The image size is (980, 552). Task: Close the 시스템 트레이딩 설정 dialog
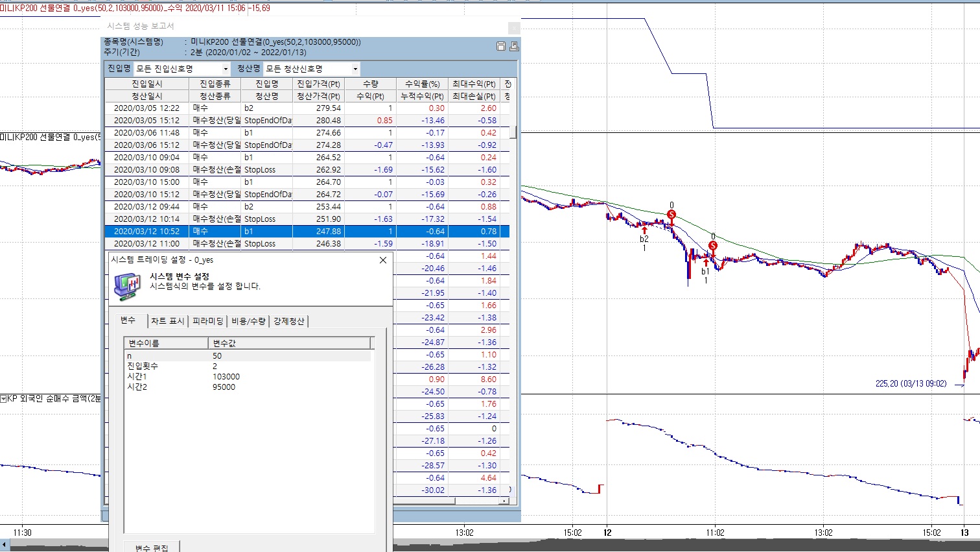pyautogui.click(x=382, y=260)
